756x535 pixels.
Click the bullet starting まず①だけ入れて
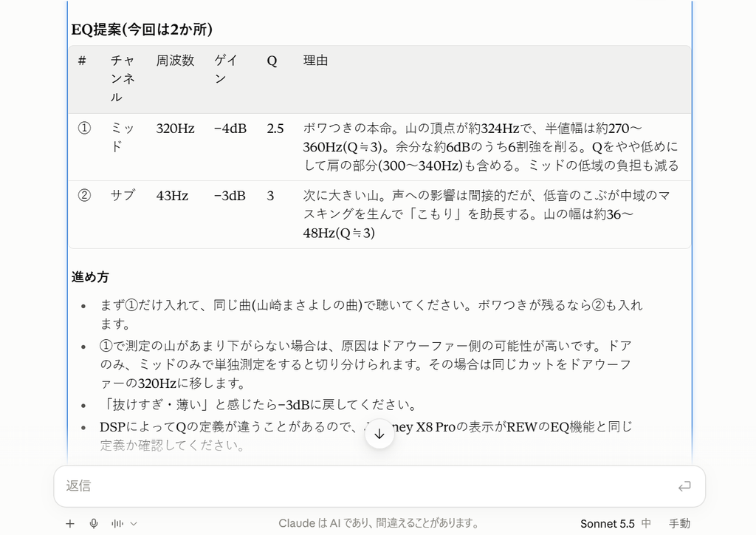tap(371, 315)
